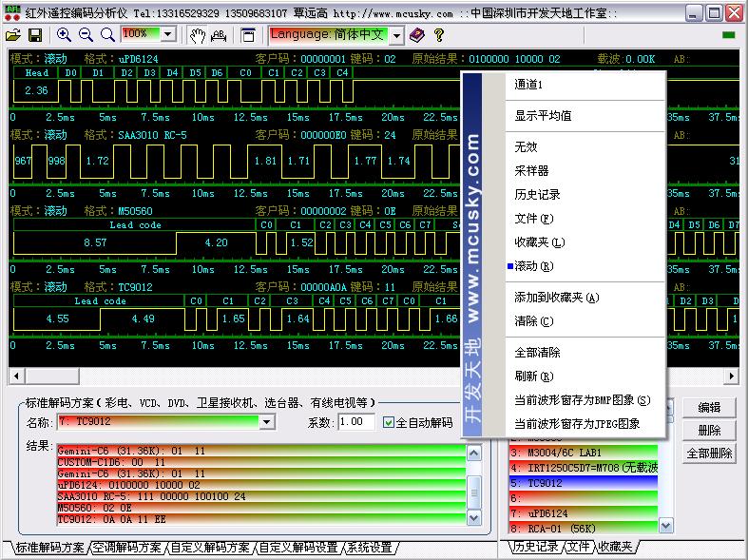Click the zoom in magnifier icon
The height and width of the screenshot is (560, 748).
pyautogui.click(x=65, y=35)
